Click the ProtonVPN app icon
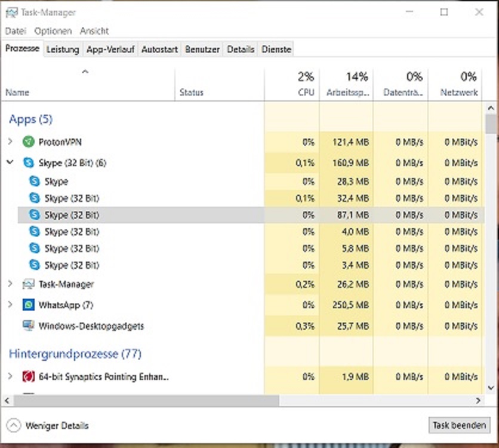499x448 pixels. pyautogui.click(x=28, y=142)
